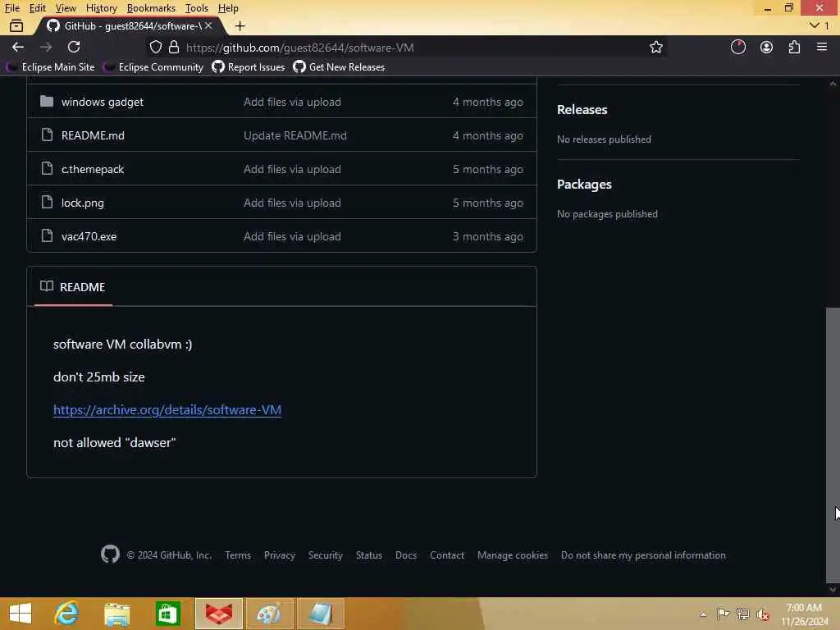Click the file icon beside c.themepack
The image size is (840, 630).
(x=47, y=169)
